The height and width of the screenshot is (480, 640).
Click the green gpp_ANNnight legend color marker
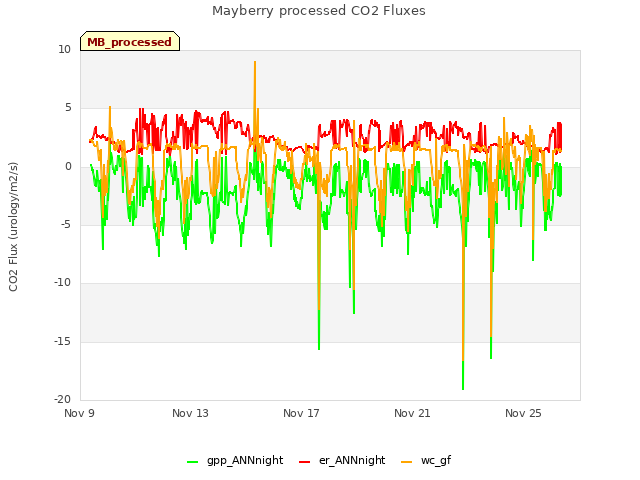coord(192,462)
